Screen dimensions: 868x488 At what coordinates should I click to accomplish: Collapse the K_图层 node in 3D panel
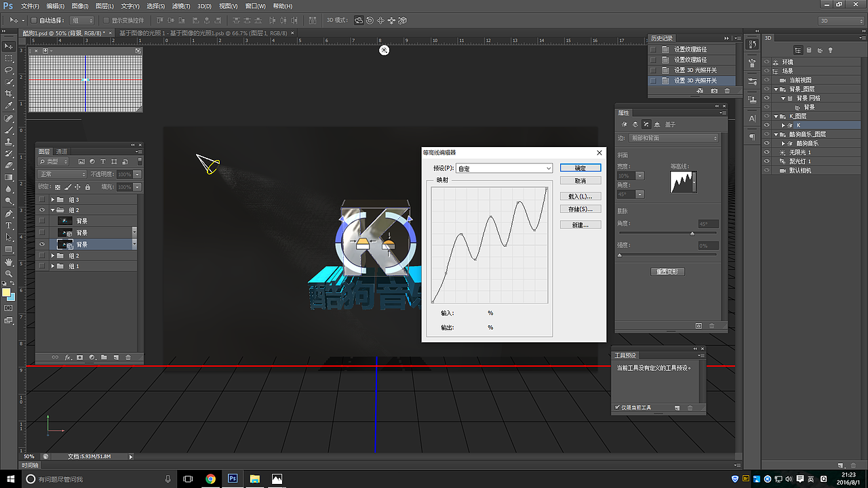pos(776,117)
